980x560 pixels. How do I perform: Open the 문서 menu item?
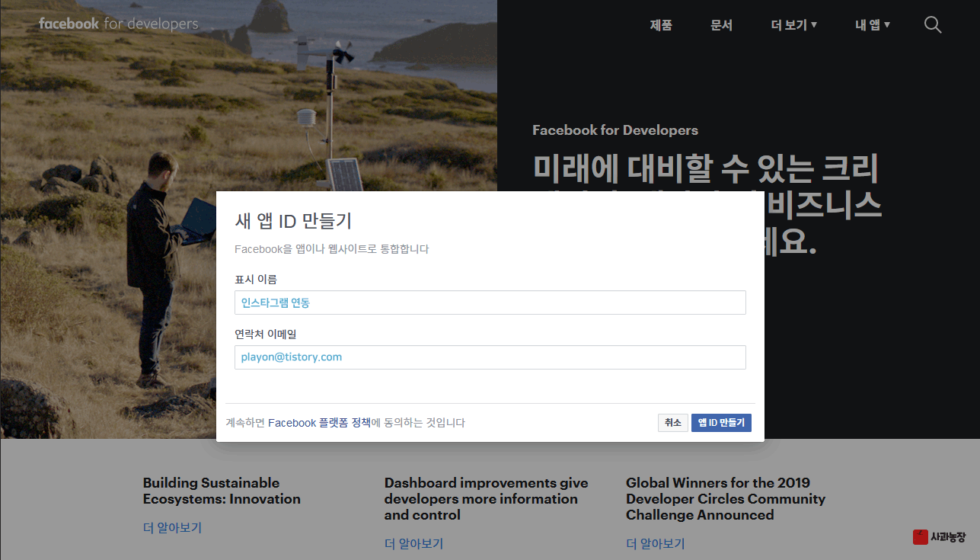point(721,25)
